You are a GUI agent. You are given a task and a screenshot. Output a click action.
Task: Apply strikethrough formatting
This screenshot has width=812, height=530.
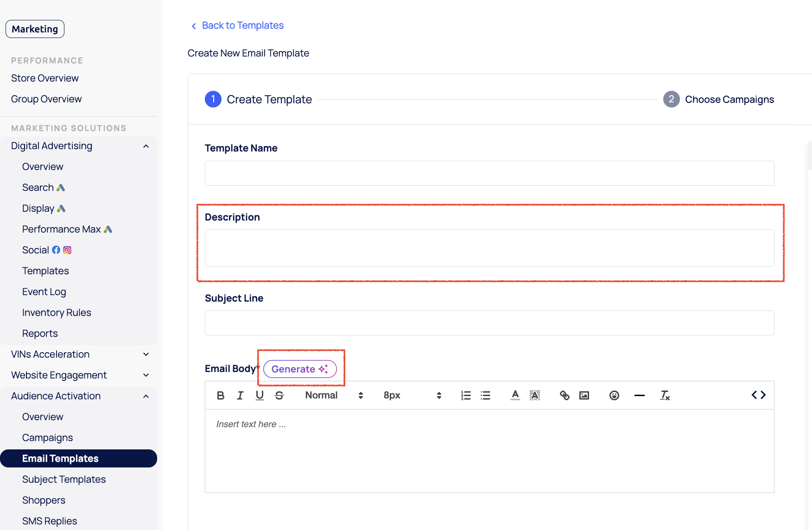(279, 395)
